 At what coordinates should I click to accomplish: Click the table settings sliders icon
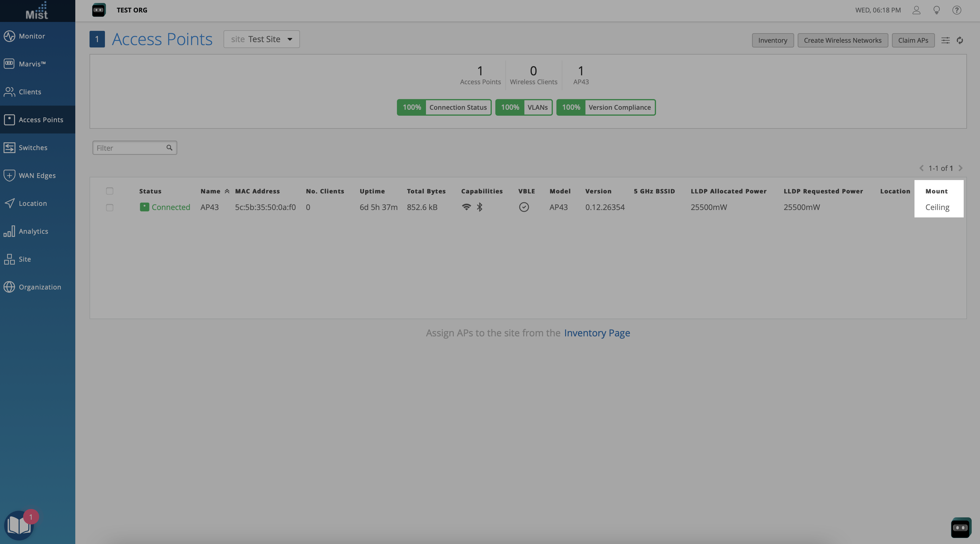[x=945, y=40]
